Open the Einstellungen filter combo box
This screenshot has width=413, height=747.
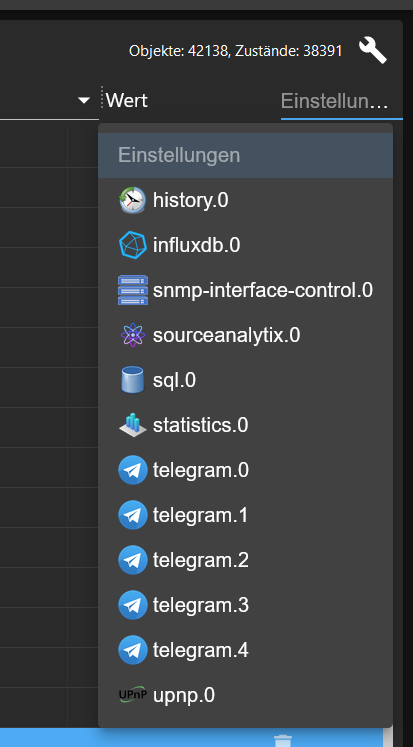coord(342,101)
